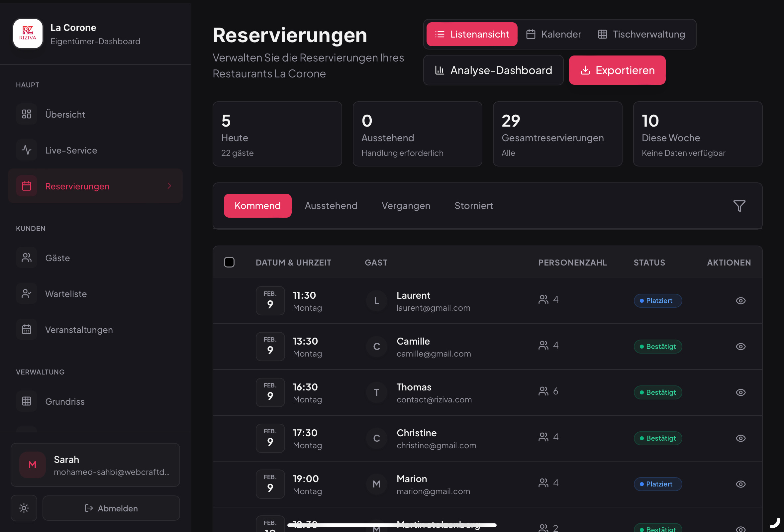The width and height of the screenshot is (784, 532).
Task: View Marion's reservation with eye icon
Action: [740, 484]
